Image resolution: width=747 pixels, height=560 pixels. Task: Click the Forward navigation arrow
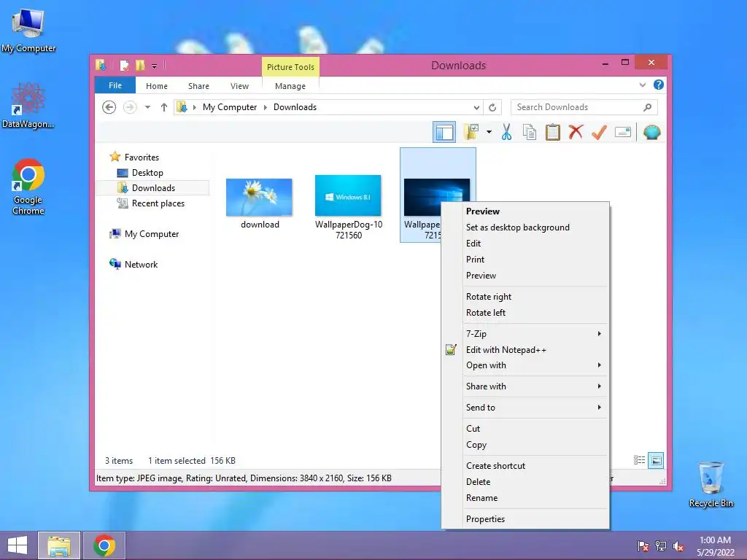130,107
